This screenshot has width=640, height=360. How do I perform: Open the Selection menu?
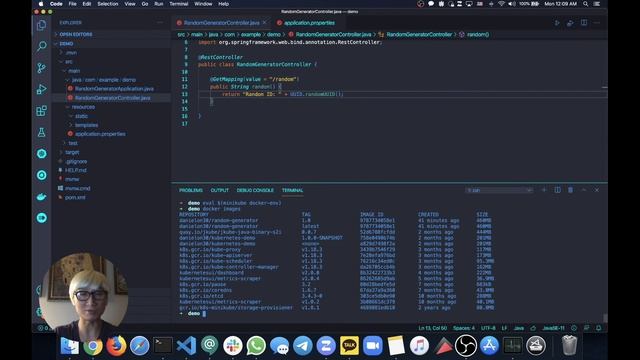tap(108, 4)
